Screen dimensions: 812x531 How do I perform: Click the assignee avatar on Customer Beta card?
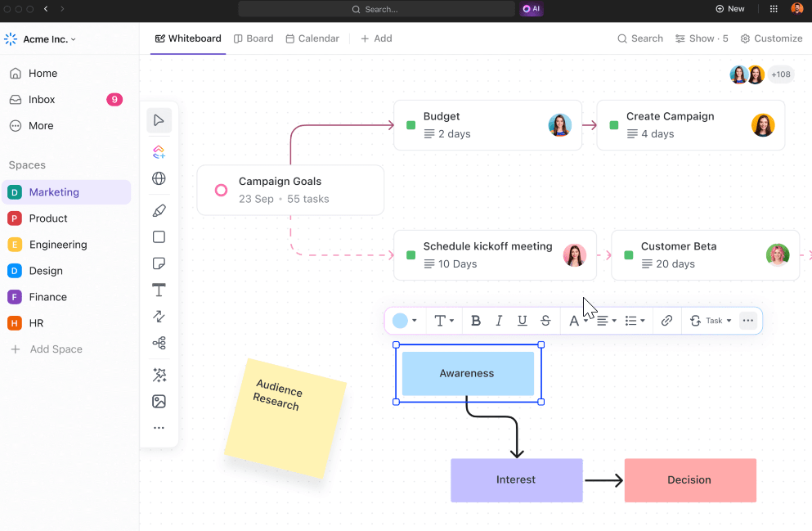[x=778, y=255]
